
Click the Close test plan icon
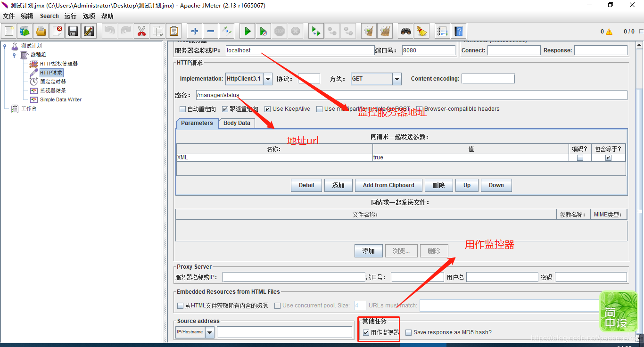click(57, 32)
